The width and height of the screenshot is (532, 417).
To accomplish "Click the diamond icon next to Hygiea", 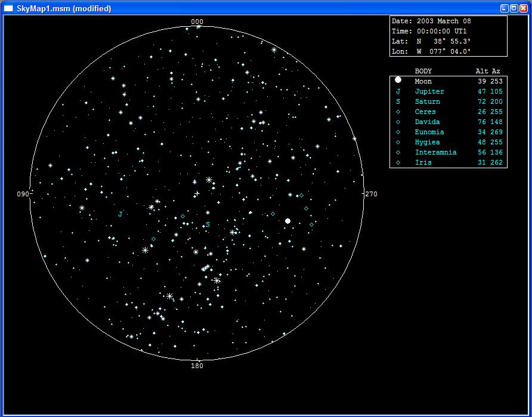I will [x=397, y=142].
